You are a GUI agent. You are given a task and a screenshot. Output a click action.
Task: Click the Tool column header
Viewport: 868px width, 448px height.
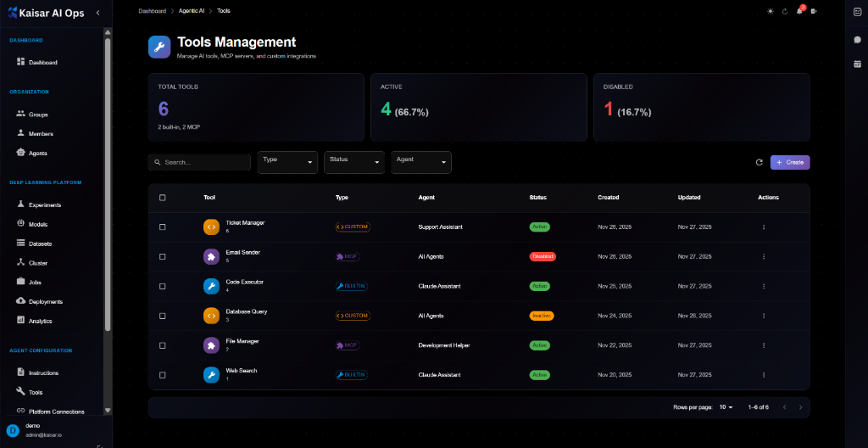point(209,198)
